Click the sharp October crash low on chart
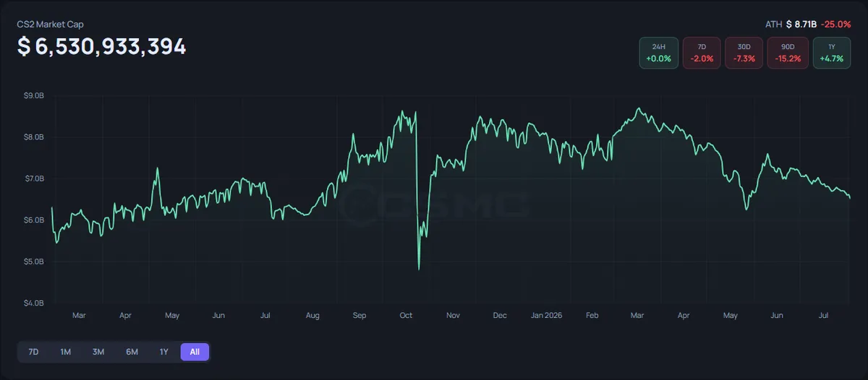Viewport: 868px width, 380px height. coord(419,269)
